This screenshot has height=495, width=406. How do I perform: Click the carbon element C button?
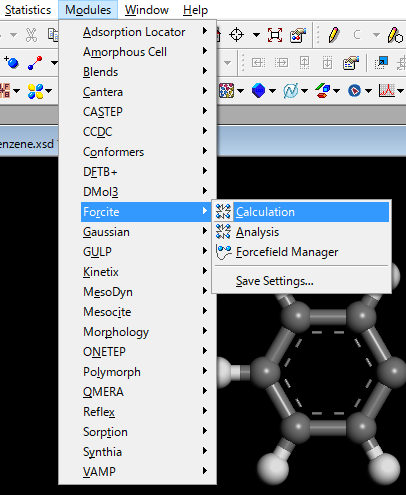(x=357, y=35)
